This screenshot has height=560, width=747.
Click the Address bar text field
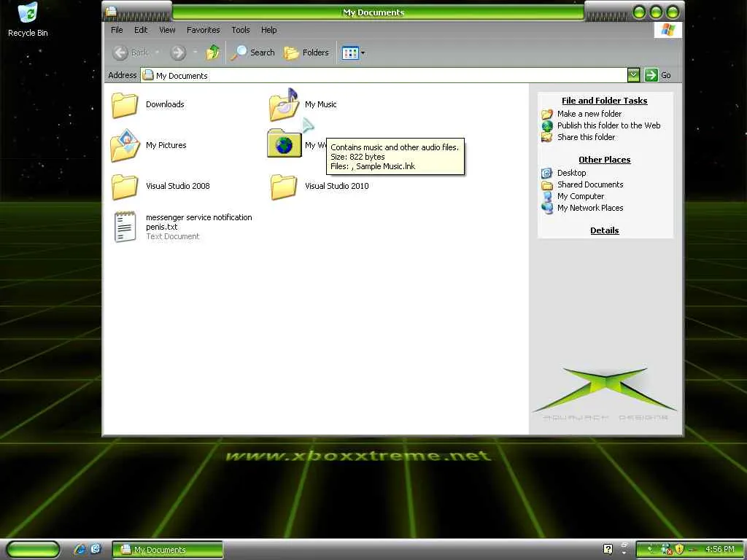tap(384, 75)
